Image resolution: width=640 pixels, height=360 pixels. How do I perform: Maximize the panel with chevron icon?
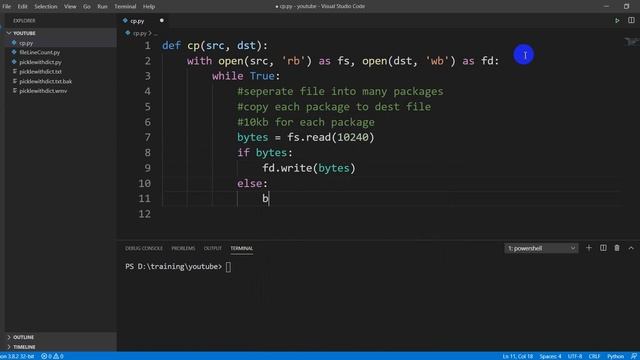[x=631, y=248]
